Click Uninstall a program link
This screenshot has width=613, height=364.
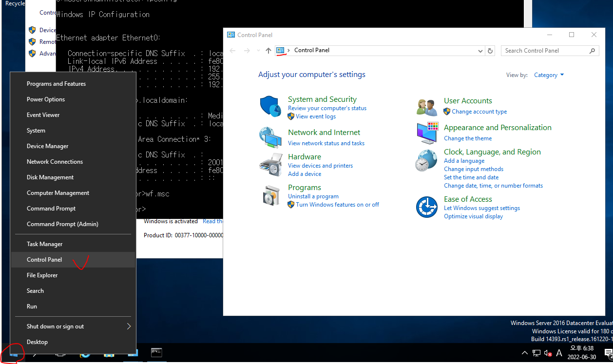tap(313, 196)
